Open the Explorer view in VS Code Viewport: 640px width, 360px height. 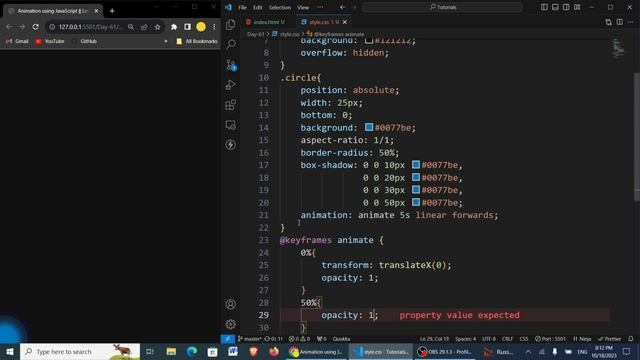[x=231, y=25]
